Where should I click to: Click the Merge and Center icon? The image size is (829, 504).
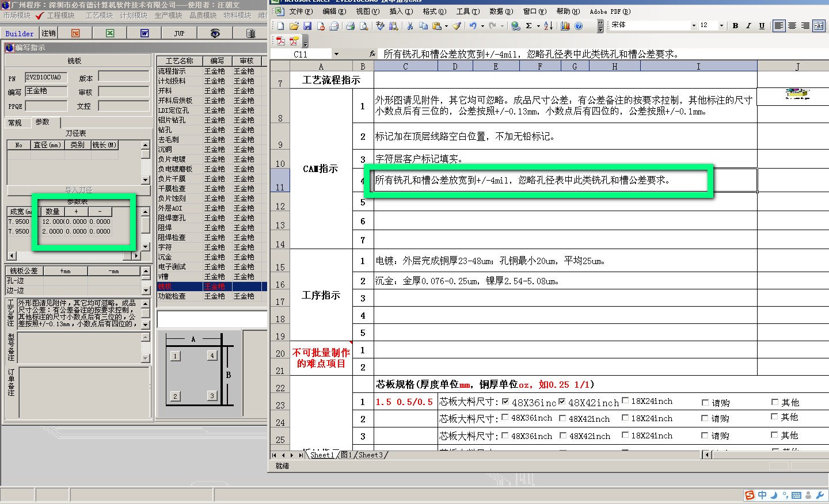click(819, 25)
